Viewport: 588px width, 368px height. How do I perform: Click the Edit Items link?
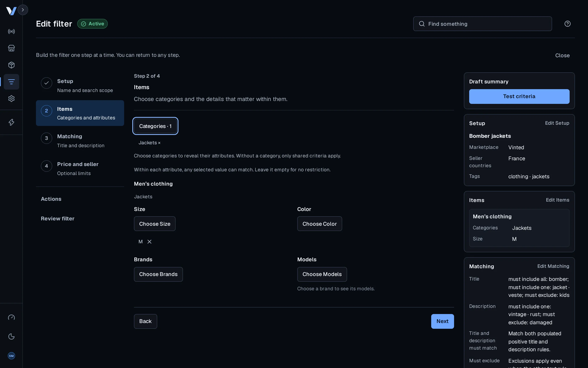click(557, 200)
